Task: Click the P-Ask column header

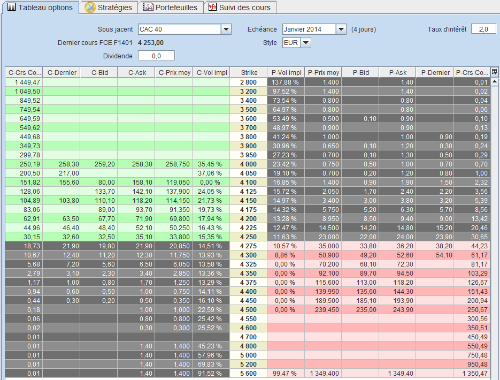Action: [398, 72]
